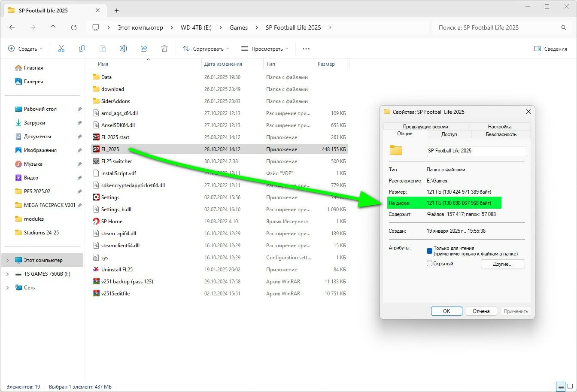Screen dimensions: 577x392
Task: Toggle the 'Только для чтения' checkbox
Action: coord(429,251)
